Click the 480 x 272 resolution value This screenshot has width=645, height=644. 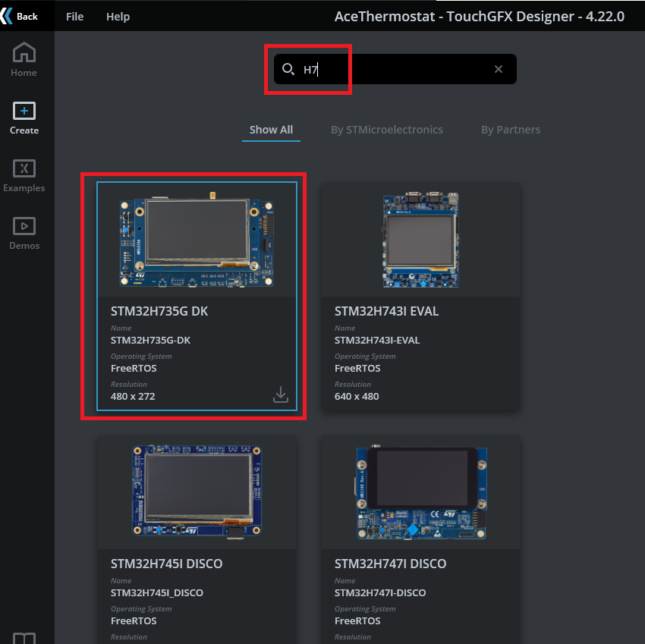pos(133,397)
